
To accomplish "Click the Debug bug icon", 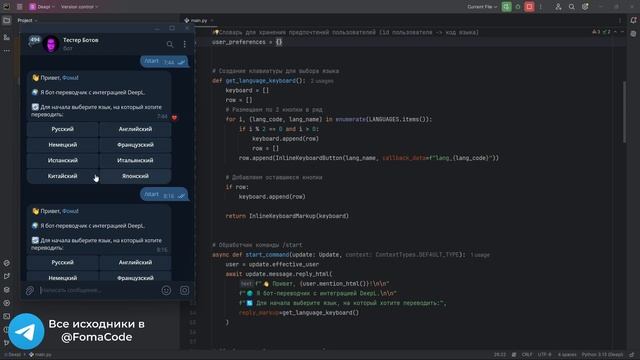I will point(518,7).
